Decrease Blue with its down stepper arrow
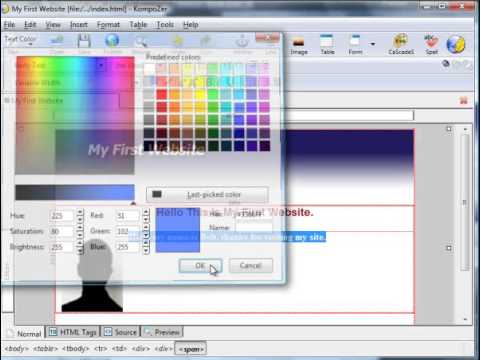Viewport: 480px width, 360px height. (146, 250)
